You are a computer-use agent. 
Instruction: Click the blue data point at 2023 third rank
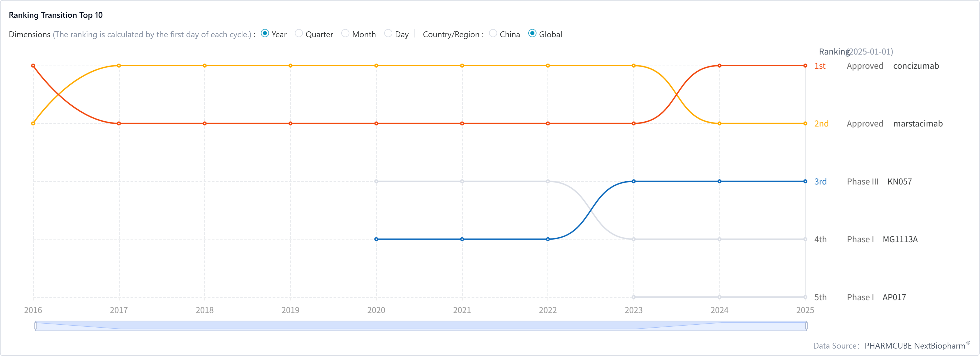click(633, 181)
